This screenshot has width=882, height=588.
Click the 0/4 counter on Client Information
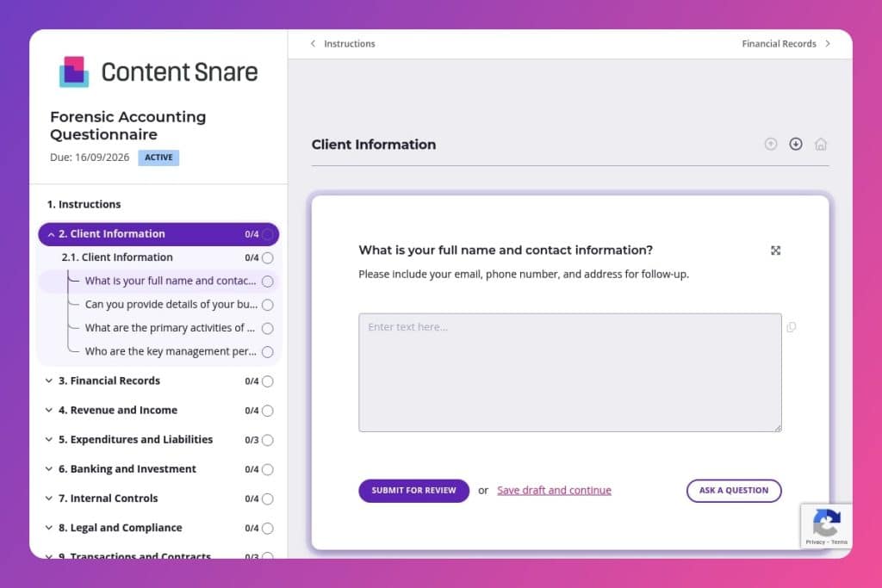252,234
